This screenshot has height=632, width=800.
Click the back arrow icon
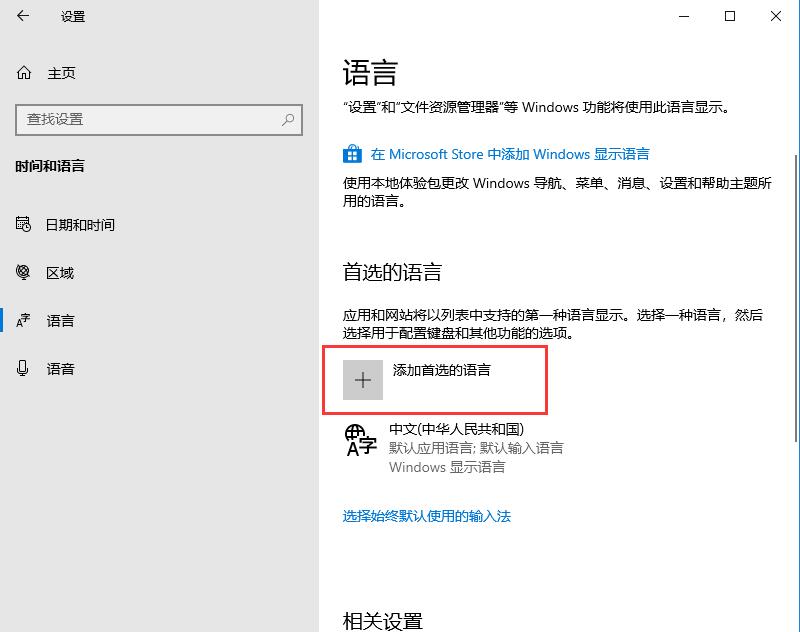[x=24, y=17]
